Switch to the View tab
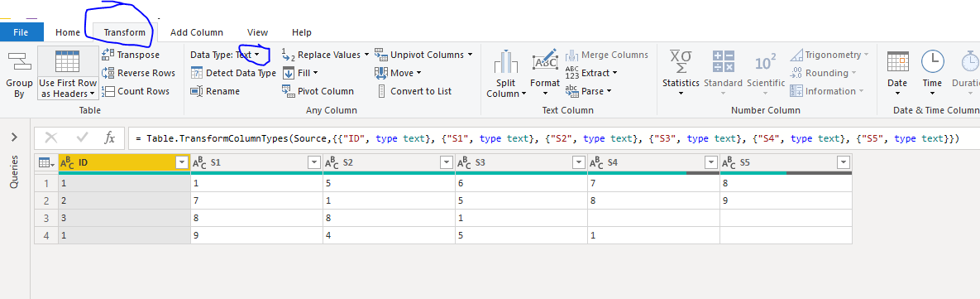The height and width of the screenshot is (299, 980). tap(257, 32)
